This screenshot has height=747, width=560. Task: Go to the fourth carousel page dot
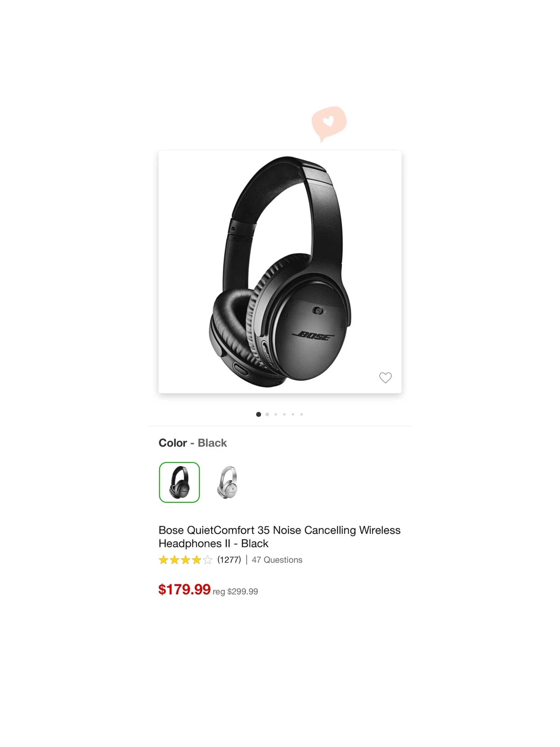tap(284, 414)
